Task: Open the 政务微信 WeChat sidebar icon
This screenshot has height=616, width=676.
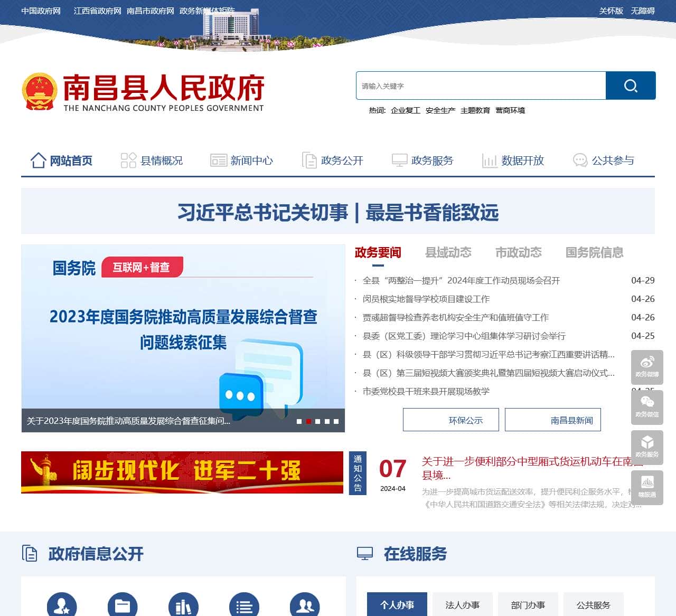Action: [x=647, y=407]
